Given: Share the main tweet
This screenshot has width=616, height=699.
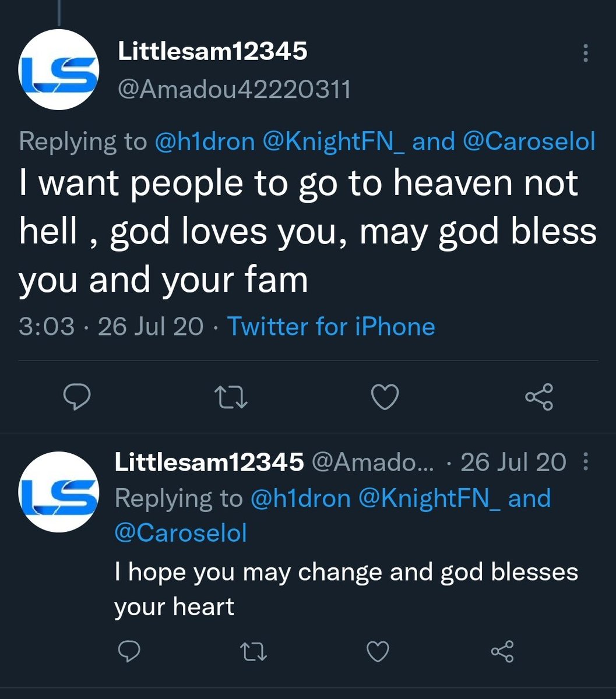Looking at the screenshot, I should [x=539, y=397].
